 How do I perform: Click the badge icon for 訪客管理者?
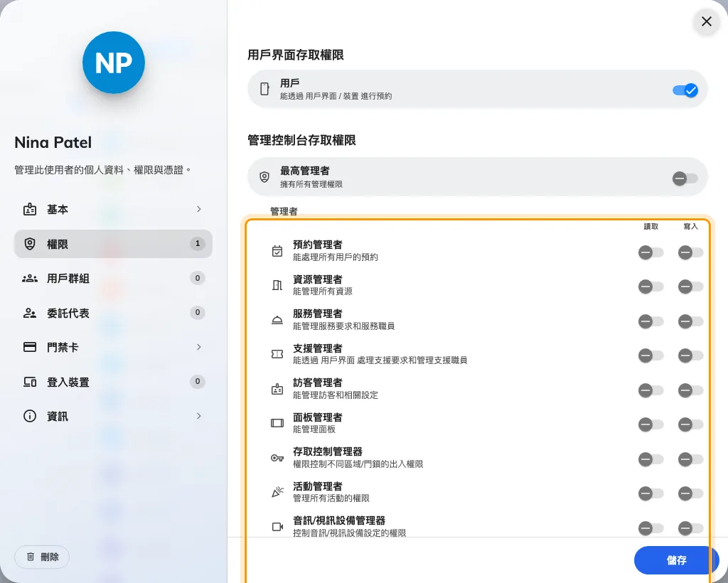coord(277,389)
